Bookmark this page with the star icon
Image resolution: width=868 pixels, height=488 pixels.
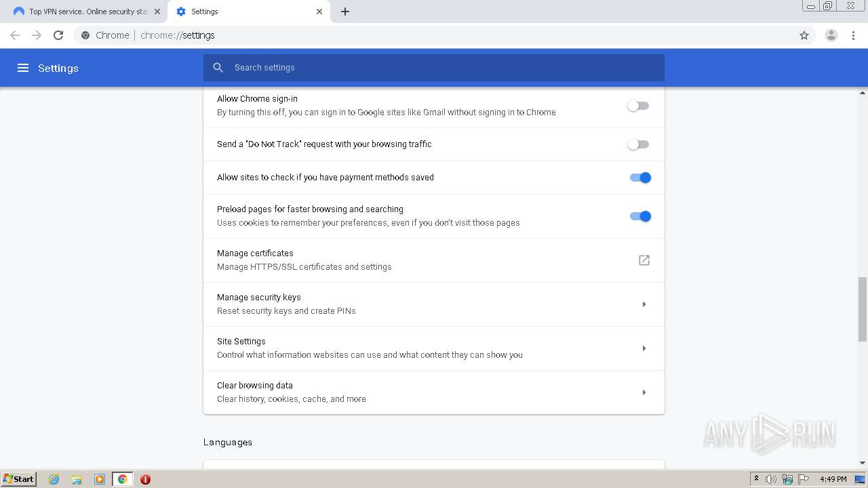(804, 35)
